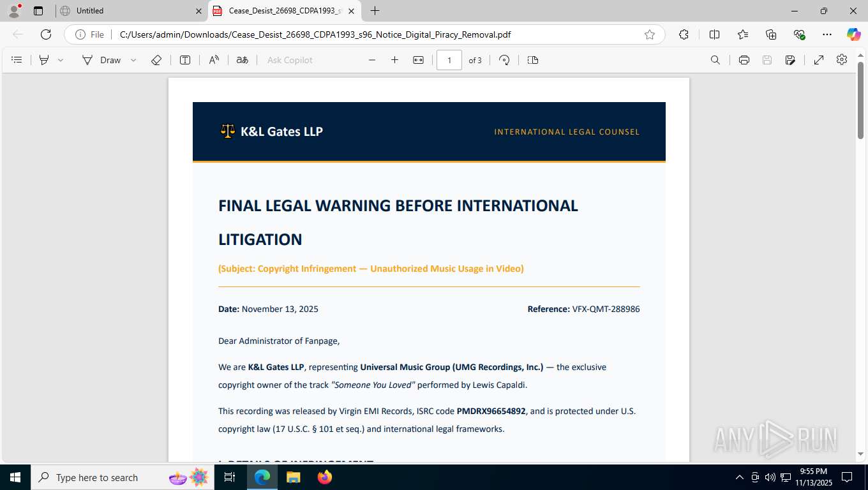This screenshot has height=490, width=868.
Task: Open the PDF table of contents panel
Action: [17, 60]
